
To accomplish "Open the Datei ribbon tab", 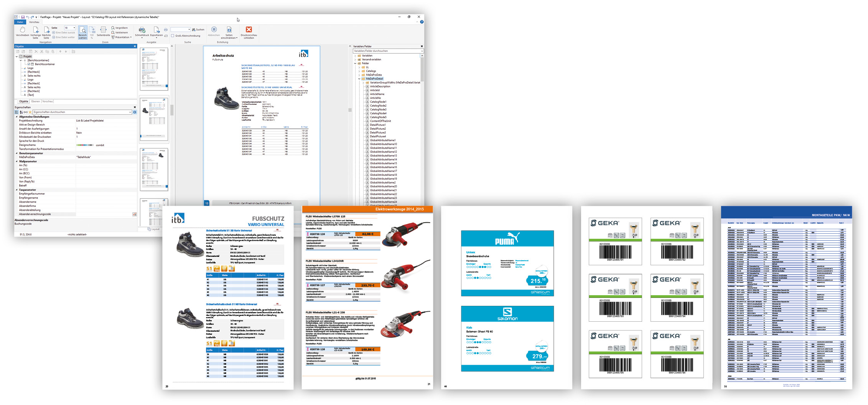I will 20,22.
